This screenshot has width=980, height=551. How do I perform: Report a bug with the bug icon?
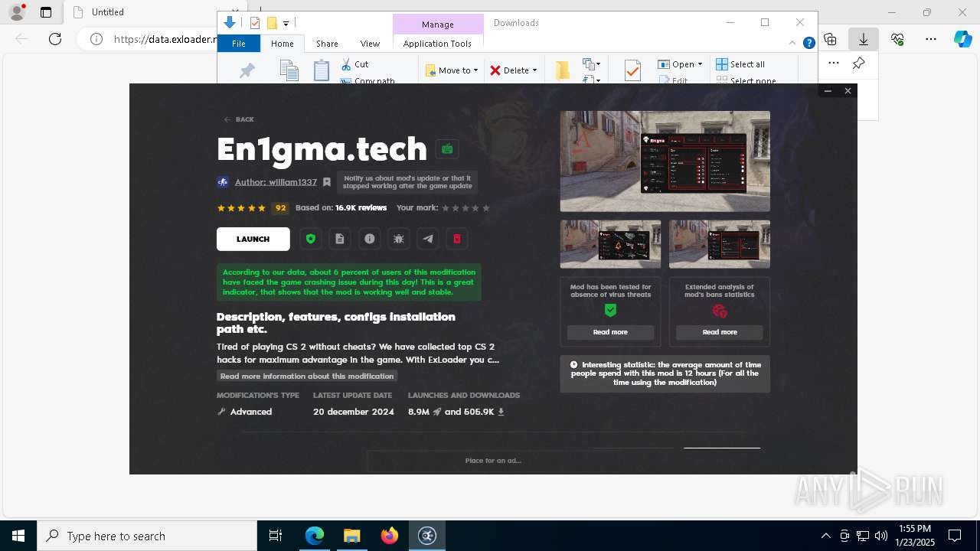tap(398, 239)
